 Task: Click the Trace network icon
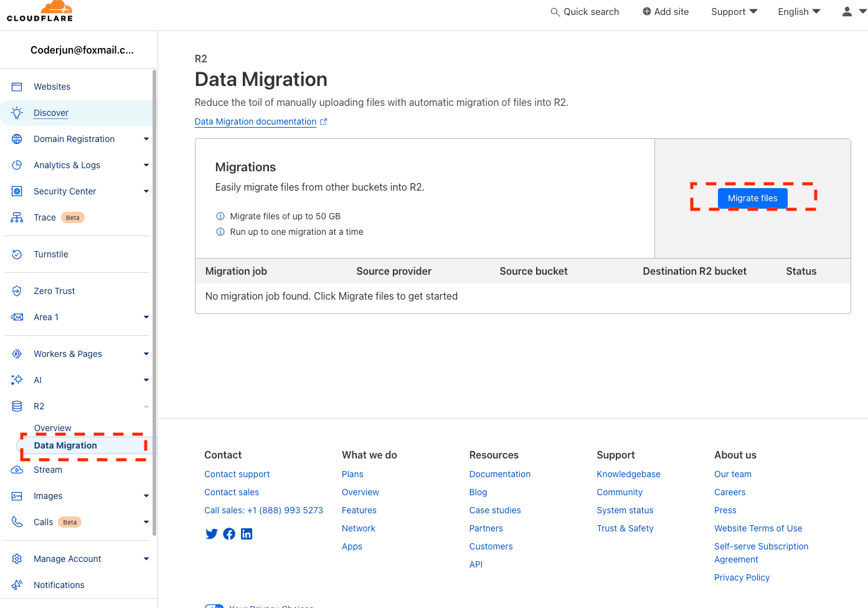[17, 217]
